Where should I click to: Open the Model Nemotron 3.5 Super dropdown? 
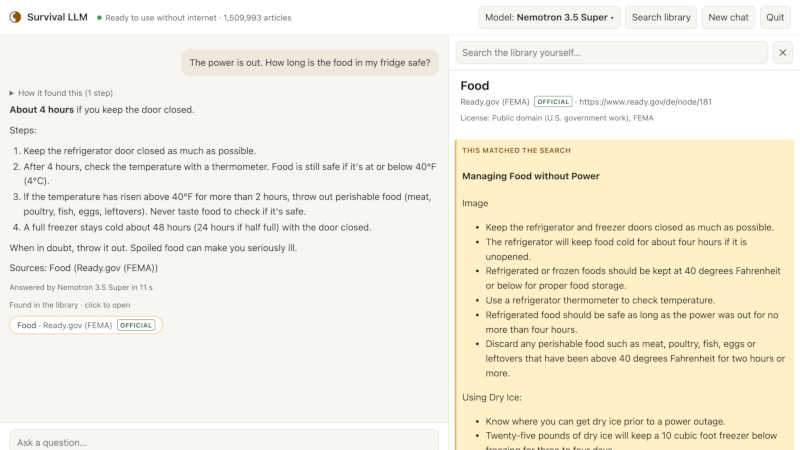coord(549,17)
